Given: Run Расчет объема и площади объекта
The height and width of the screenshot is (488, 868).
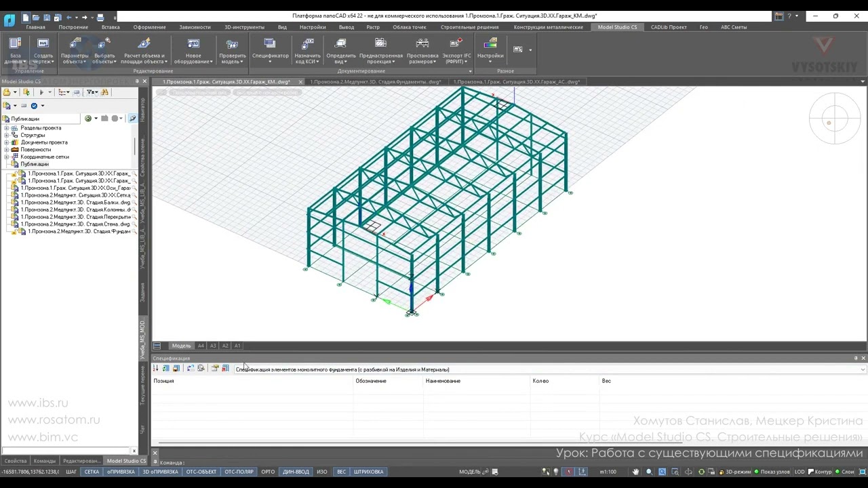Looking at the screenshot, I should point(144,50).
